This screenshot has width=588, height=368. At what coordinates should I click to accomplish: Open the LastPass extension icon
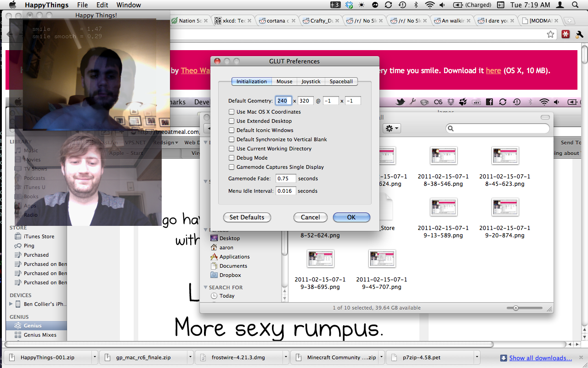click(x=565, y=34)
